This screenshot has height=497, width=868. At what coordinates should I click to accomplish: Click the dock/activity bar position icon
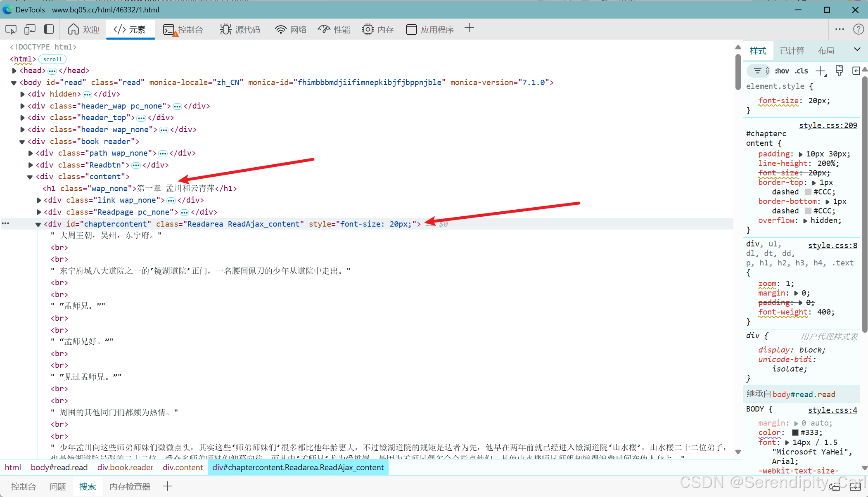49,29
